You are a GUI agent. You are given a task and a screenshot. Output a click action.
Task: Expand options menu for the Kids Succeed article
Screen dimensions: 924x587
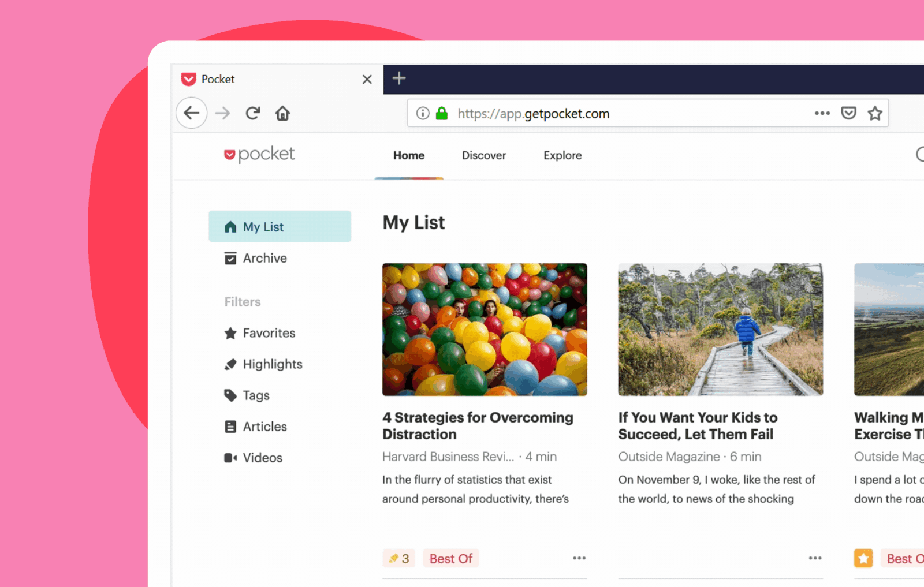pos(815,558)
